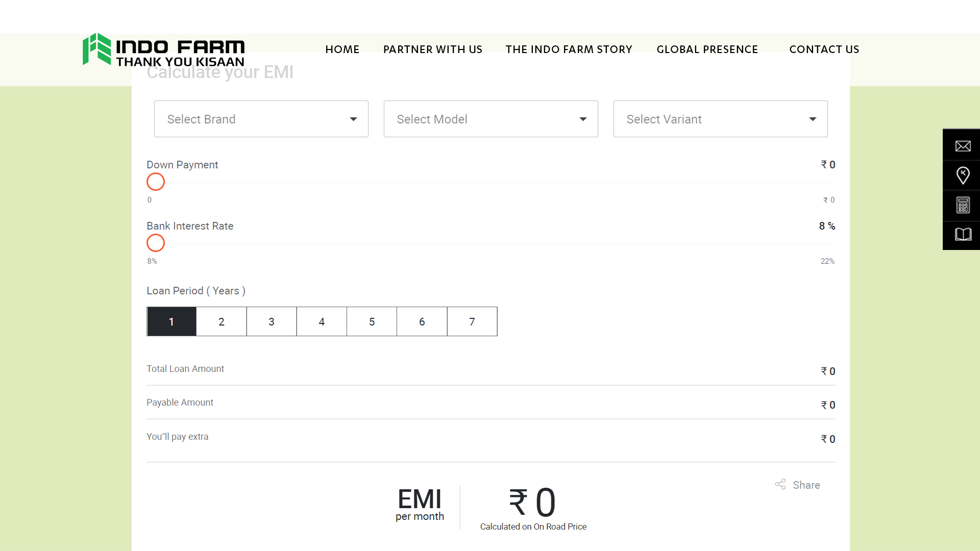Click the Contact Us link
Viewport: 980px width, 551px height.
[x=824, y=49]
